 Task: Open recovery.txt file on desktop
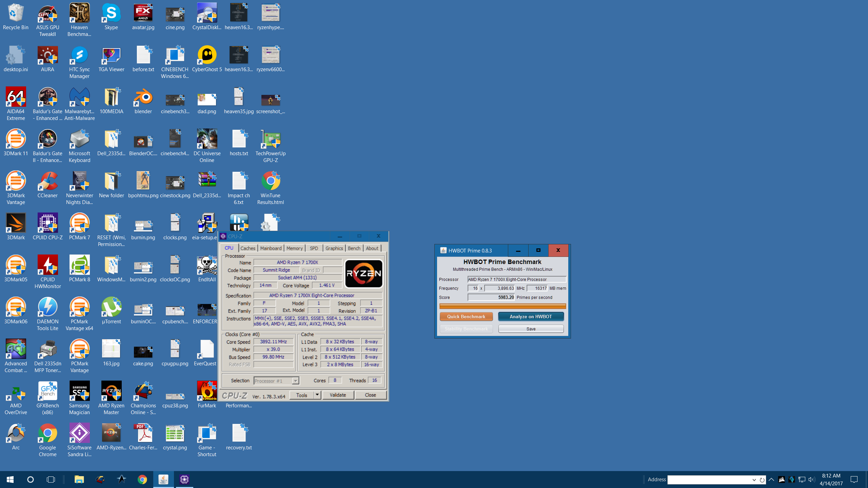(239, 437)
